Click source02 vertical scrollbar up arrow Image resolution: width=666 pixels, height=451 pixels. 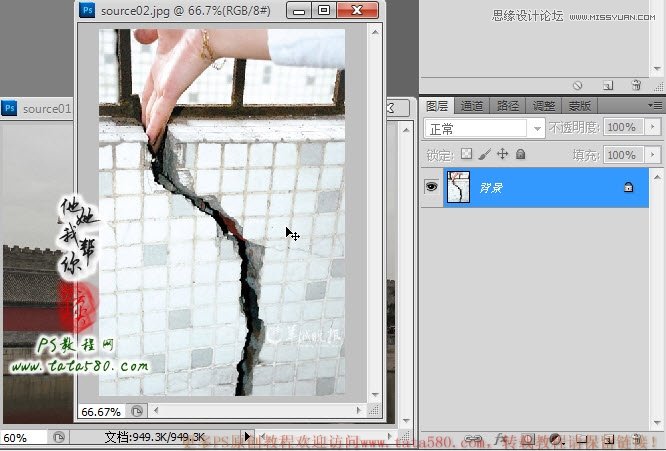tap(375, 32)
